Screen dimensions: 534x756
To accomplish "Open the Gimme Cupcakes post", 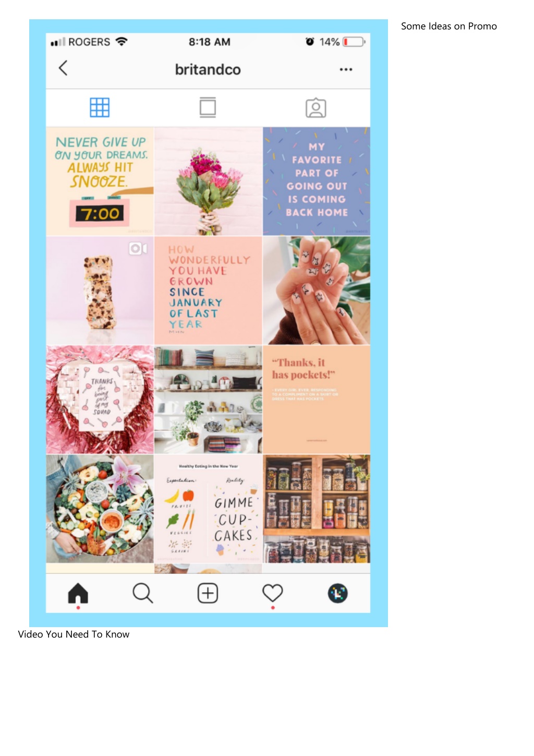I will click(x=208, y=509).
